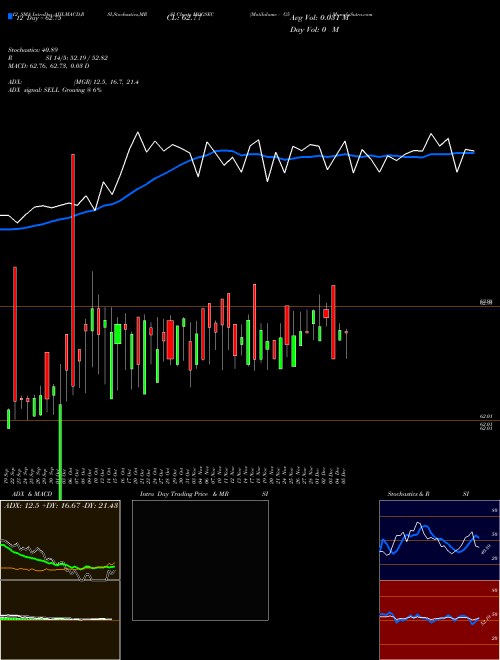Click the long green candlestick extending below the date axis
The height and width of the screenshot is (660, 500).
coord(60,452)
